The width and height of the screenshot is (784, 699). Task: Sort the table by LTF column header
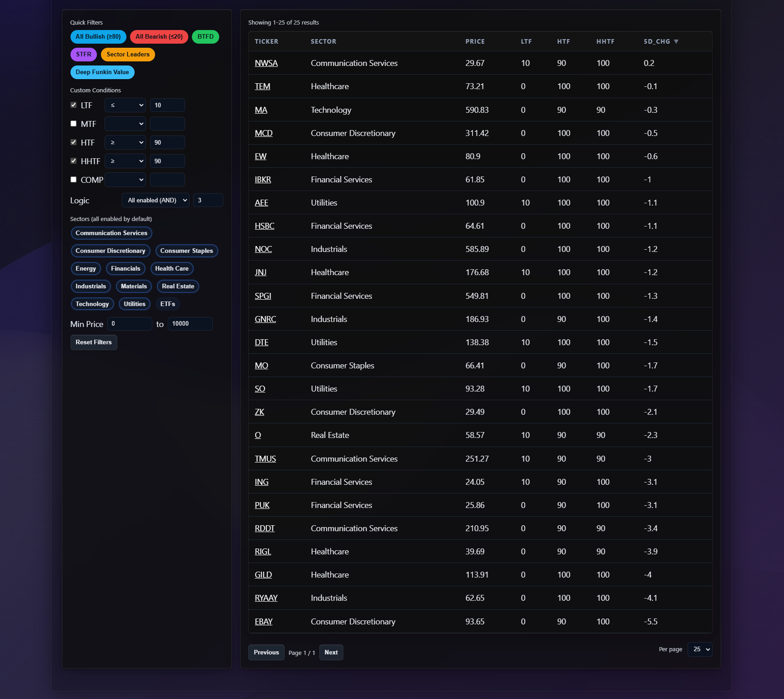click(x=526, y=41)
